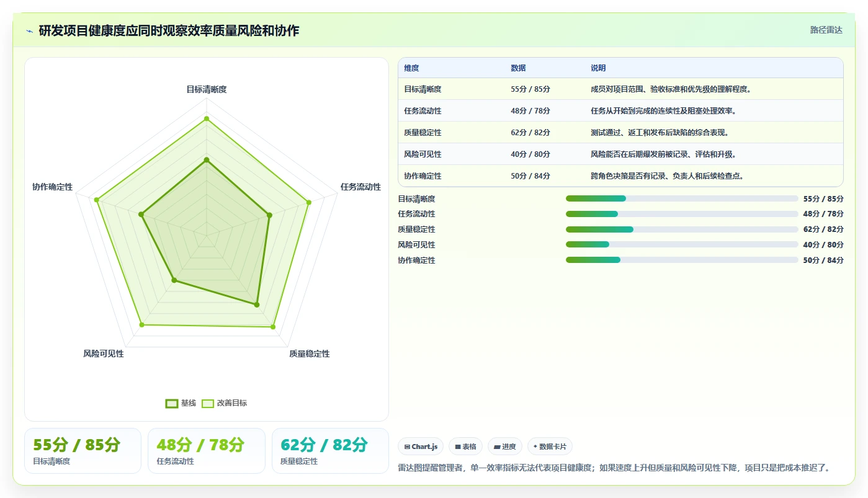Click the description starting 任务从开始到完成
Screen dimensions: 868x498
pos(663,111)
